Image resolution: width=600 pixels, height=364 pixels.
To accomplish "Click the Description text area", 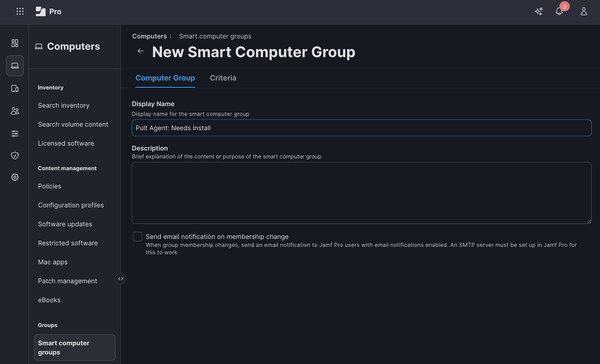I will [362, 193].
